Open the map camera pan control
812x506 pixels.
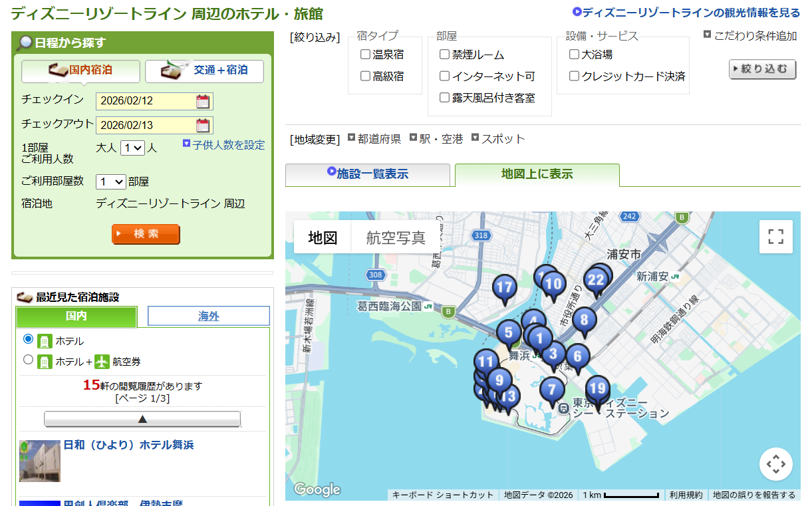point(775,464)
